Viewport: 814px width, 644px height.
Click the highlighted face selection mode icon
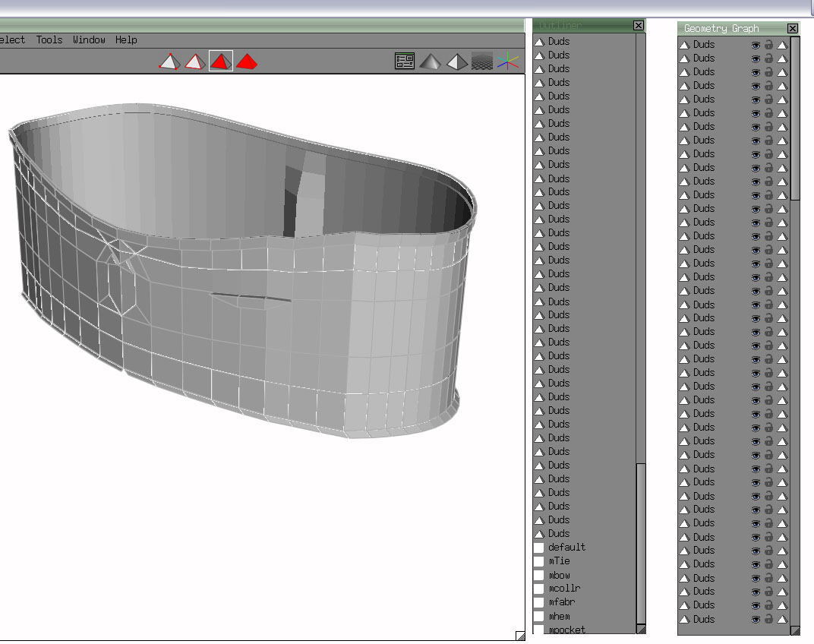(x=221, y=62)
